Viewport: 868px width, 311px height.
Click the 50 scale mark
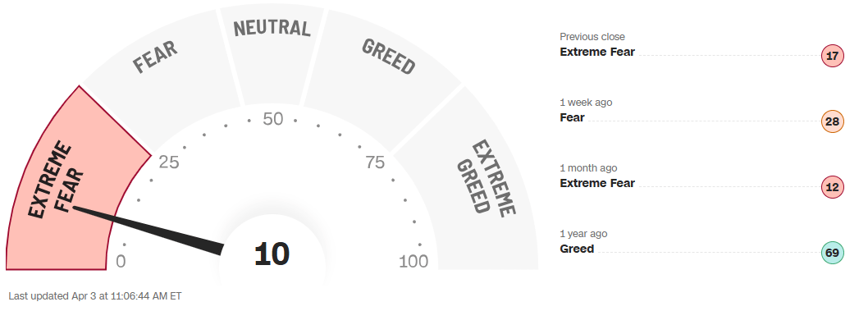pyautogui.click(x=273, y=119)
